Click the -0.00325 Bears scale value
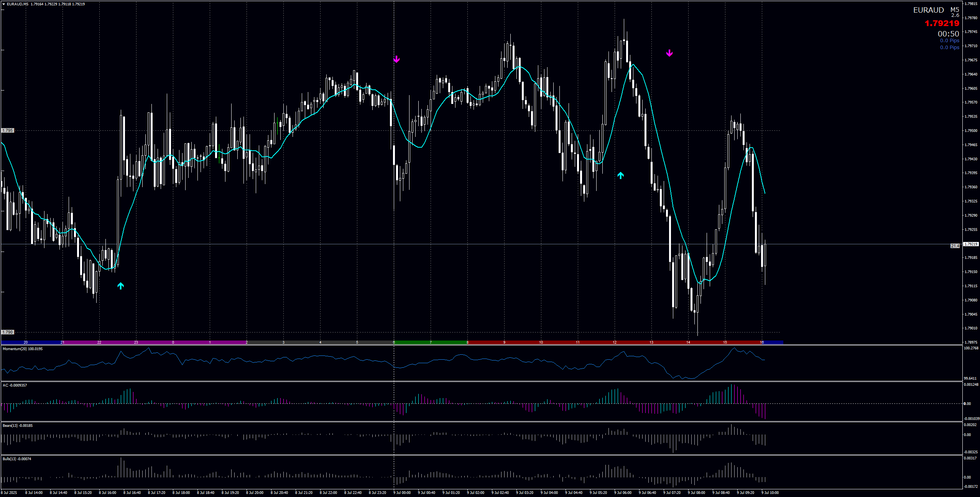Image resolution: width=980 pixels, height=497 pixels. click(971, 452)
